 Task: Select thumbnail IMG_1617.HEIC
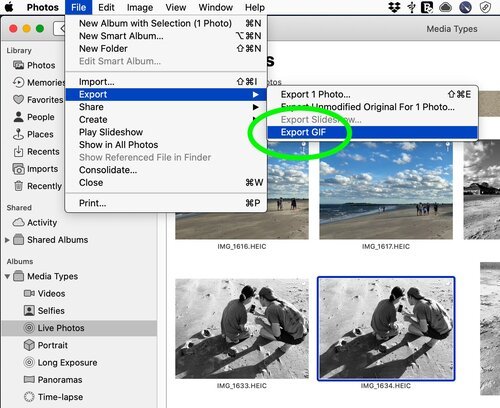386,190
